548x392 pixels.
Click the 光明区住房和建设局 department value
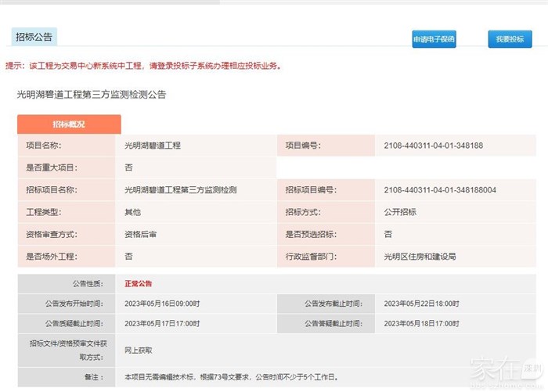420,257
